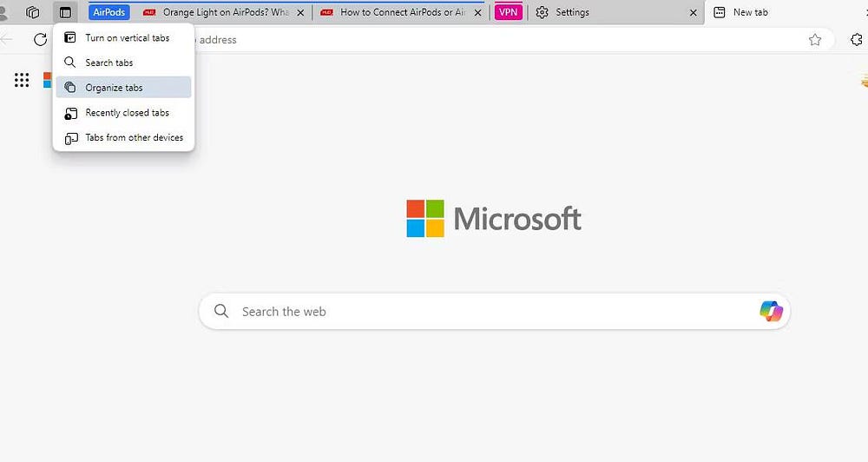Collapse the AirPods tab group label
Viewport: 868px width, 462px height.
pos(109,12)
